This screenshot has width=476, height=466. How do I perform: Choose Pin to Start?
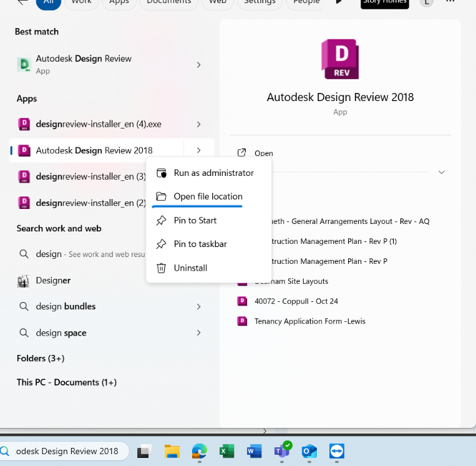209,220
